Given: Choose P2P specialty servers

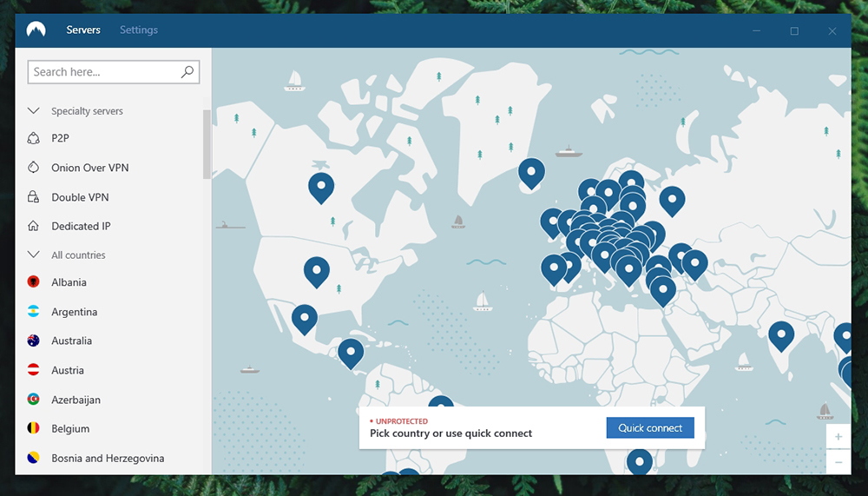Looking at the screenshot, I should [x=61, y=138].
